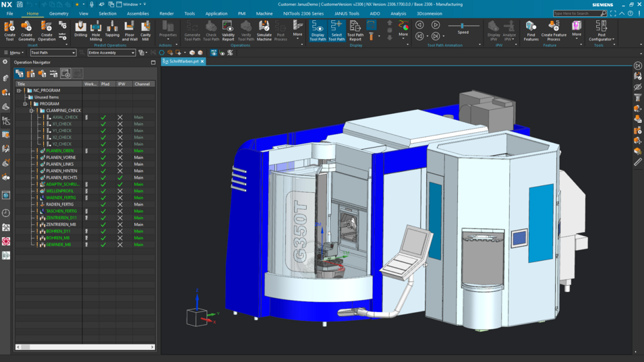644x362 pixels.
Task: Close the Schriftfarben.prt tab
Action: [x=202, y=61]
